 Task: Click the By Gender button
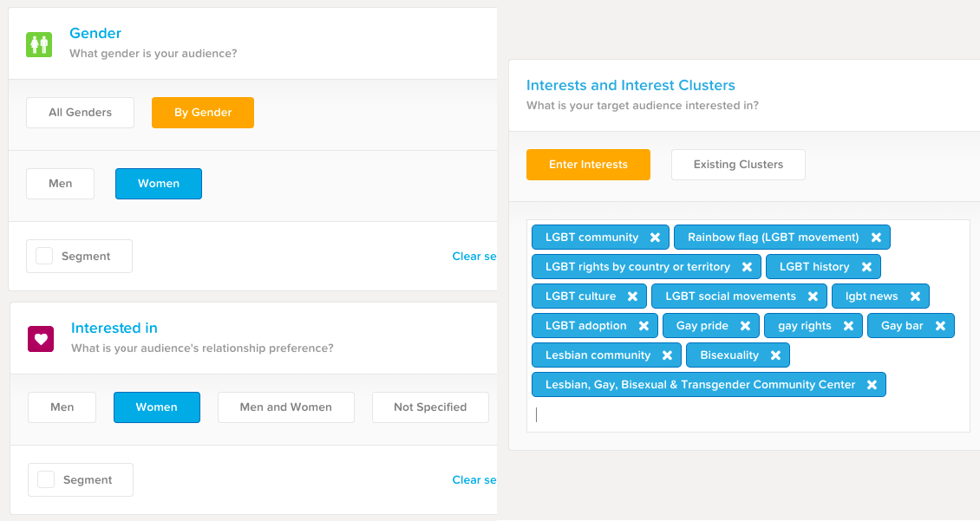(203, 113)
